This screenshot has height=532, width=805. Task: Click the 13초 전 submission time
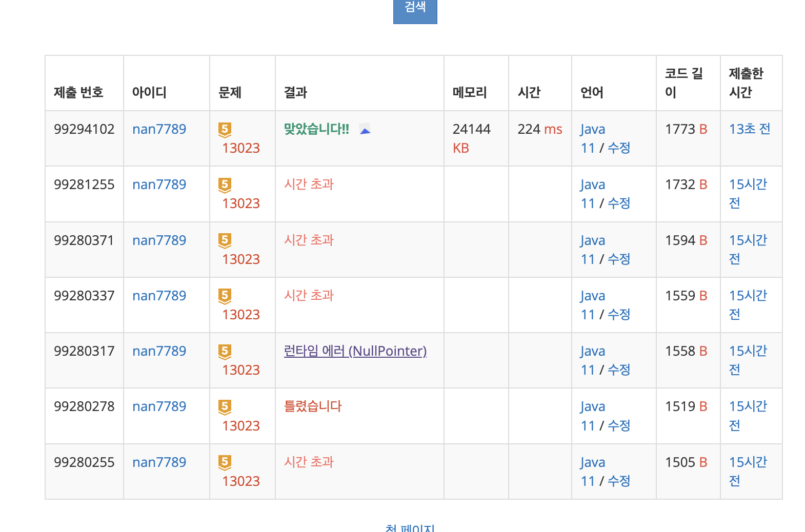pyautogui.click(x=750, y=129)
